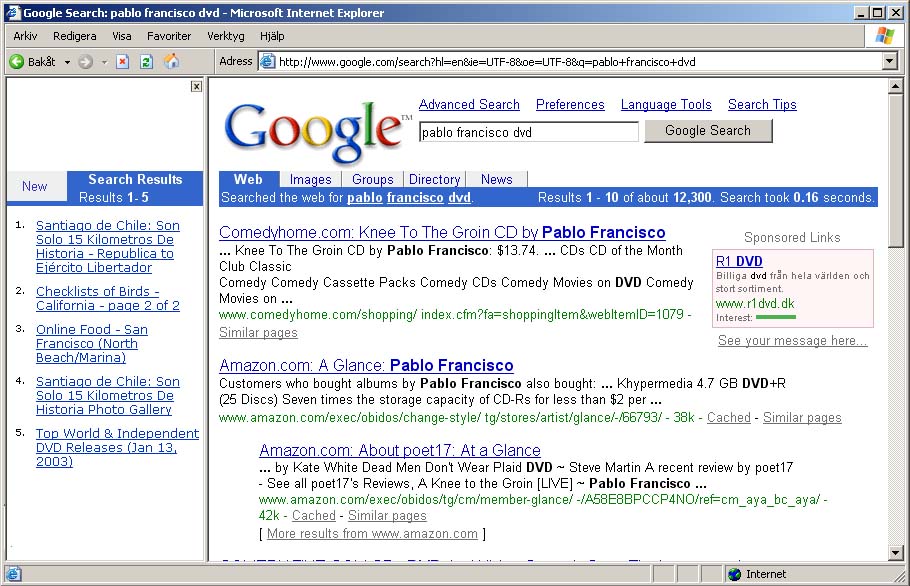Click the Internet Explorer title bar icon
Screen dimensions: 910x586
[13, 12]
